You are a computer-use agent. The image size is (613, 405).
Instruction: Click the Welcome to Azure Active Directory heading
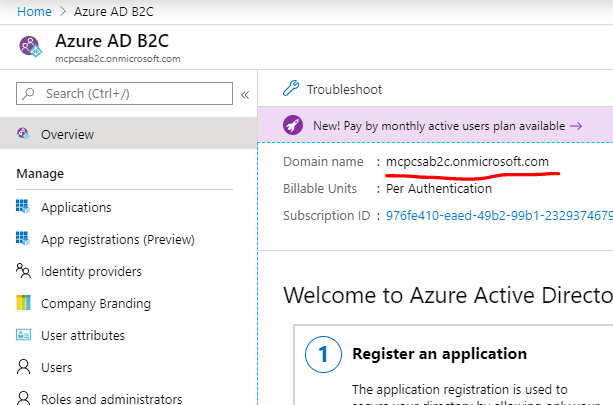point(448,295)
